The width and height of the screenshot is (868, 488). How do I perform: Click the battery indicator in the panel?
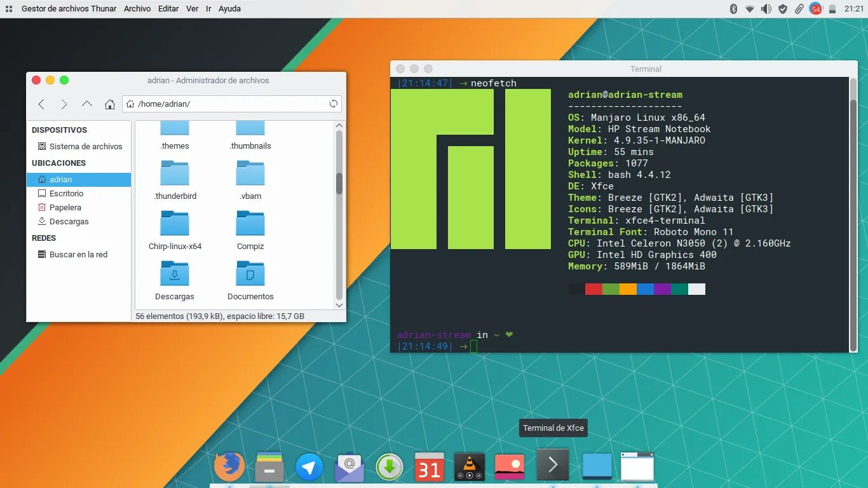[x=832, y=9]
